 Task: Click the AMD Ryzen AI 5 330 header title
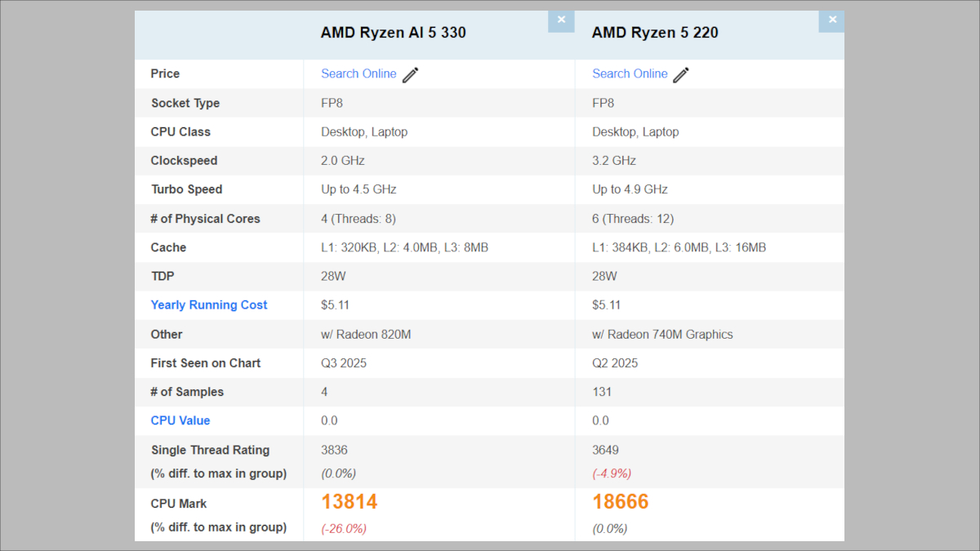393,33
